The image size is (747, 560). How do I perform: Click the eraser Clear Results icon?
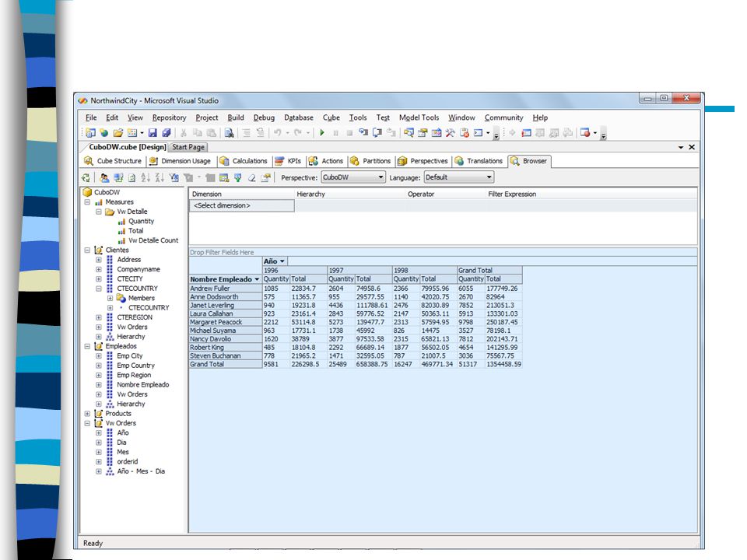[251, 177]
